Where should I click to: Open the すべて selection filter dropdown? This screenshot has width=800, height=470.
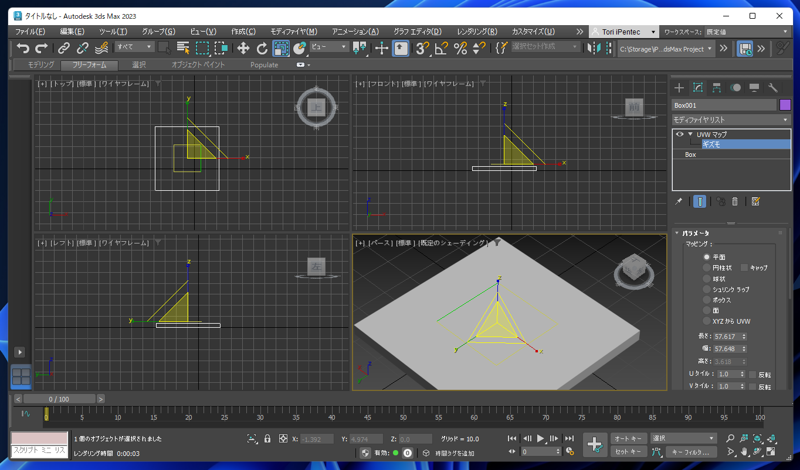click(134, 47)
